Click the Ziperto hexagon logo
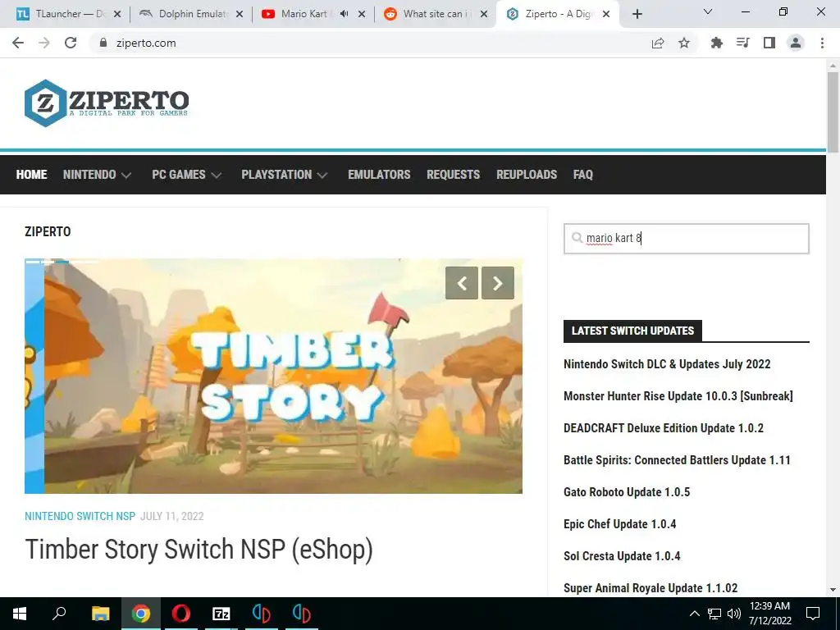 pyautogui.click(x=45, y=103)
